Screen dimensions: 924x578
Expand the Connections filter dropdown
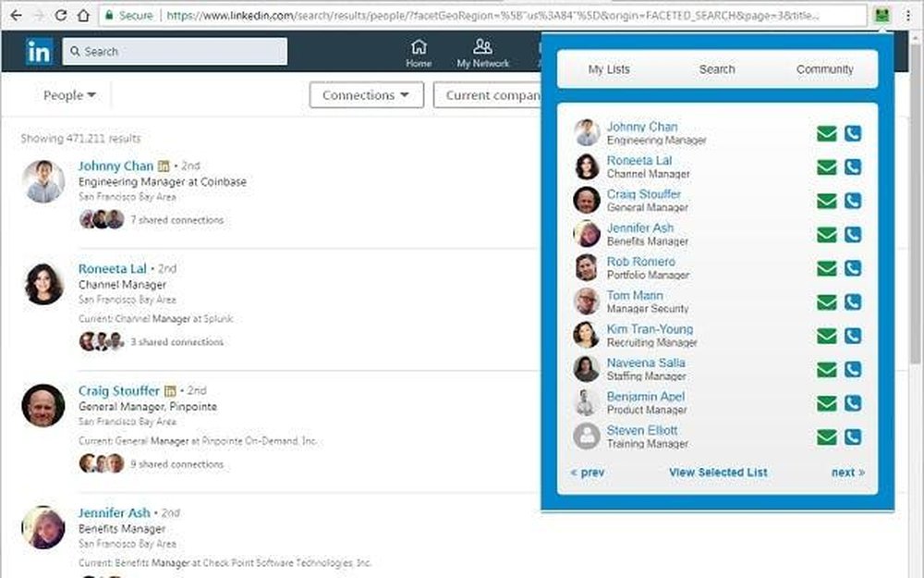pos(365,94)
